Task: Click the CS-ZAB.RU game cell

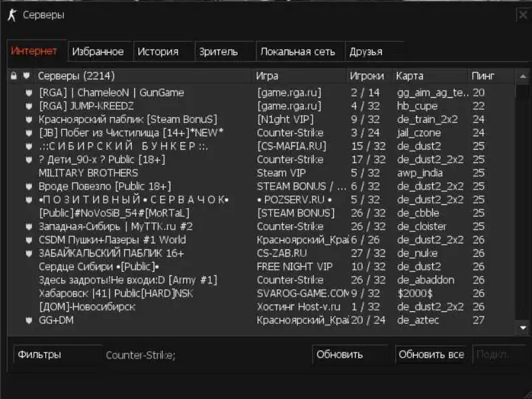Action: (282, 253)
